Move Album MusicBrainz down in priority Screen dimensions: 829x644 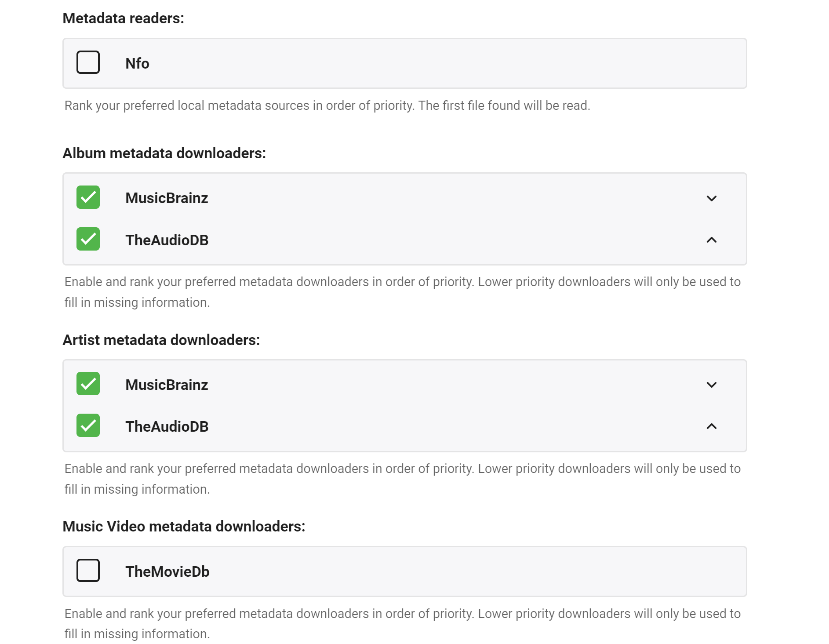point(711,198)
